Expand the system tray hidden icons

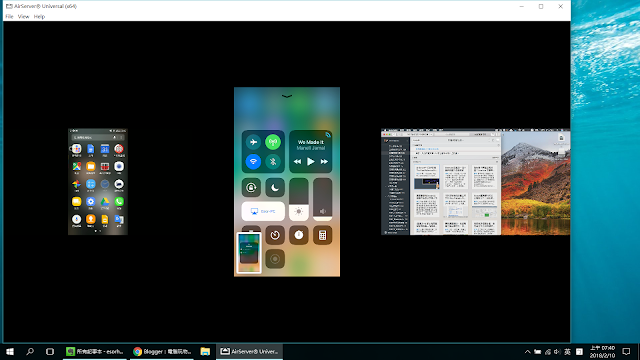(x=527, y=351)
